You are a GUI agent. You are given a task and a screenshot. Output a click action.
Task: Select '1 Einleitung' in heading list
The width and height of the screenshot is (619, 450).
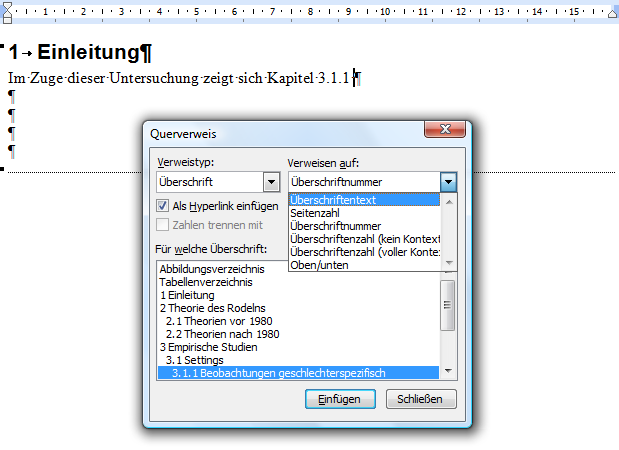coord(187,295)
